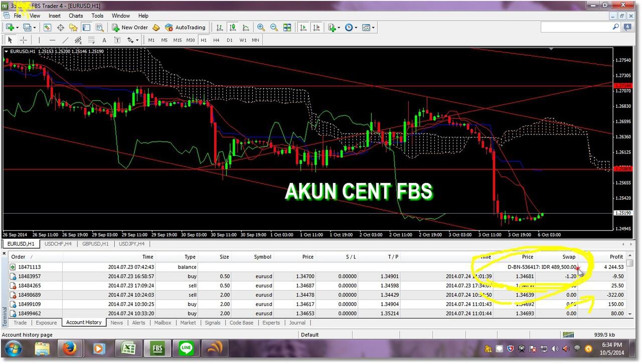Click the Periodicity clock icon

pyautogui.click(x=349, y=28)
